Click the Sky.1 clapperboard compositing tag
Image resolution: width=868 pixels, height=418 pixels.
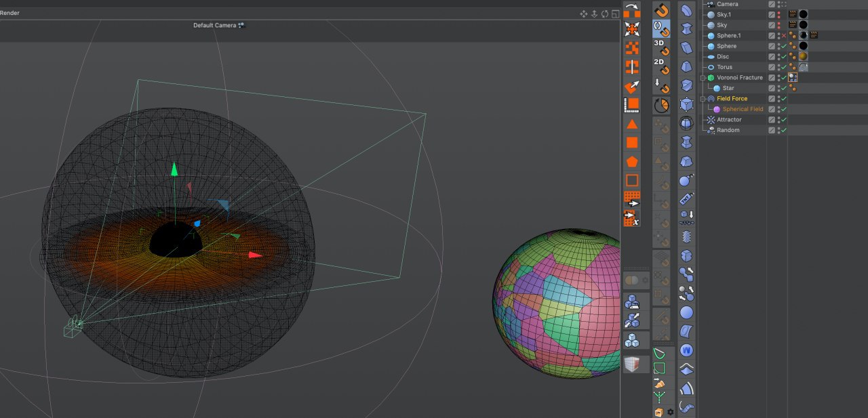coord(792,14)
